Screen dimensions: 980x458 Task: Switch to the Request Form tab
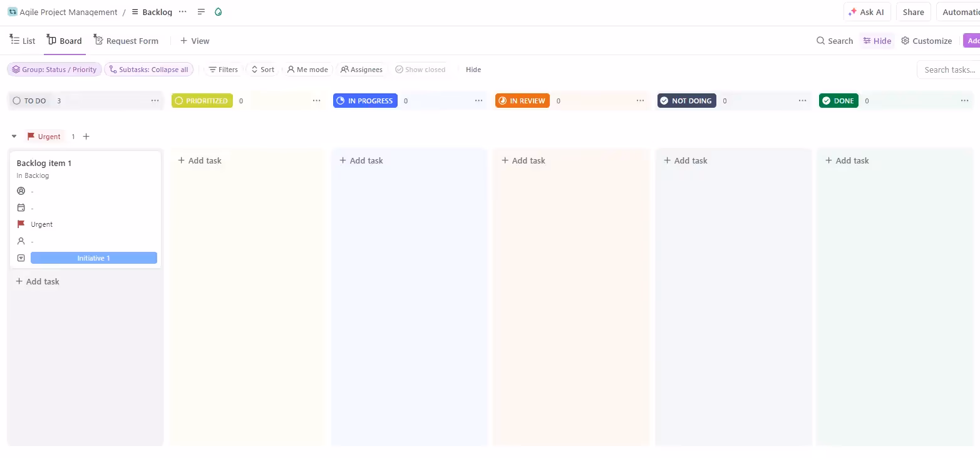(126, 40)
